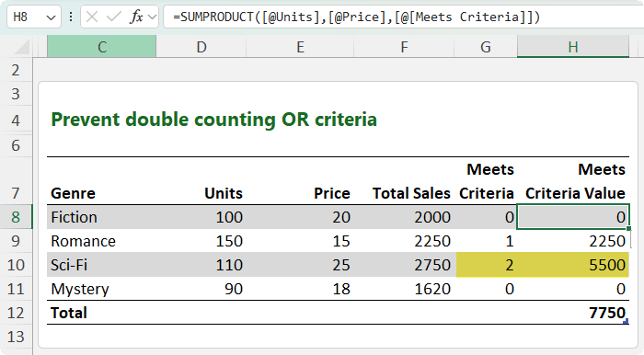
Task: Click the three-dot formula bar handle
Action: click(71, 17)
